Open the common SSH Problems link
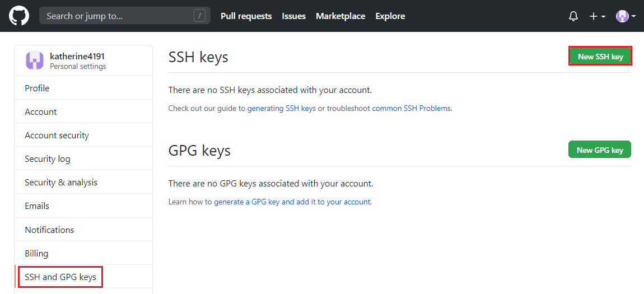Screen dimensions: 644x294 (411, 109)
